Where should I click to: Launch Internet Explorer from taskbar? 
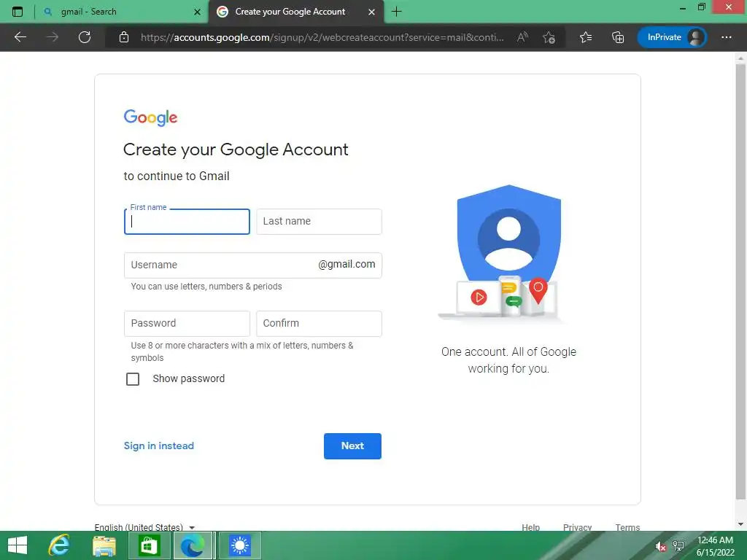click(60, 545)
